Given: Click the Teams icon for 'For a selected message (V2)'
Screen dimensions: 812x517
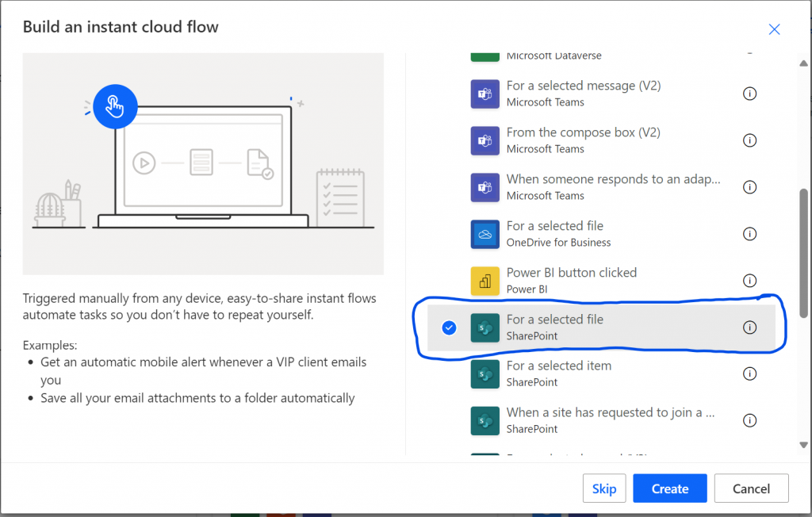Looking at the screenshot, I should pyautogui.click(x=485, y=94).
